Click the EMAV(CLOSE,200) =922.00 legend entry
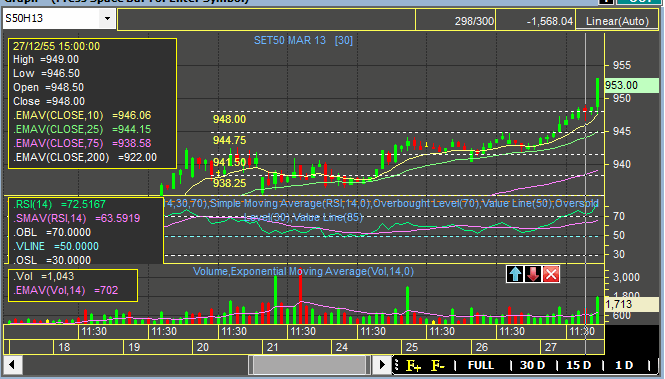Image resolution: width=665 pixels, height=379 pixels. click(x=85, y=157)
